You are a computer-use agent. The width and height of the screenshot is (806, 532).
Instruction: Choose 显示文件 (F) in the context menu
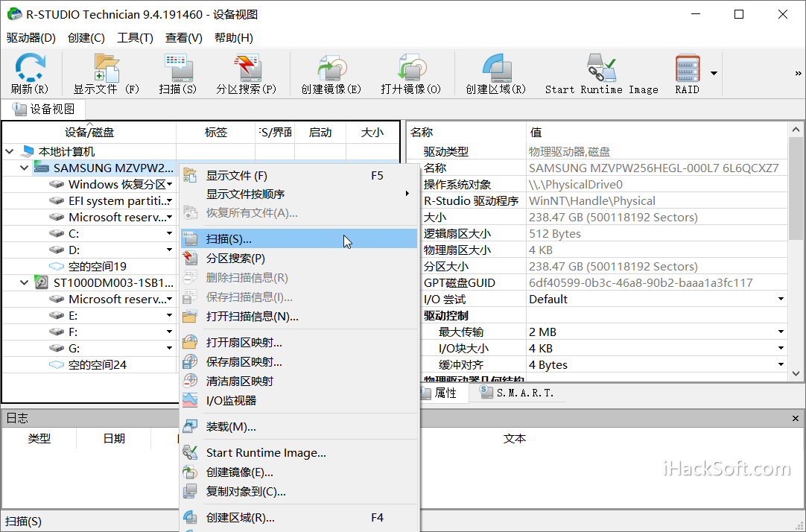299,176
